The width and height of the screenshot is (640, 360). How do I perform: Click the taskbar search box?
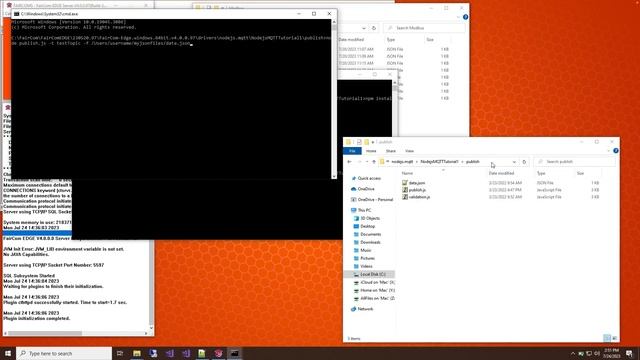(x=64, y=353)
